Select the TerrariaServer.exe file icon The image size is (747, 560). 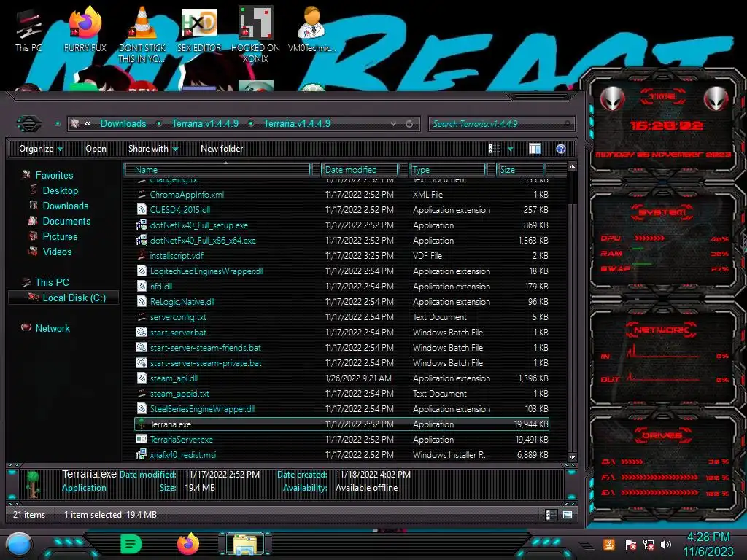(x=142, y=439)
